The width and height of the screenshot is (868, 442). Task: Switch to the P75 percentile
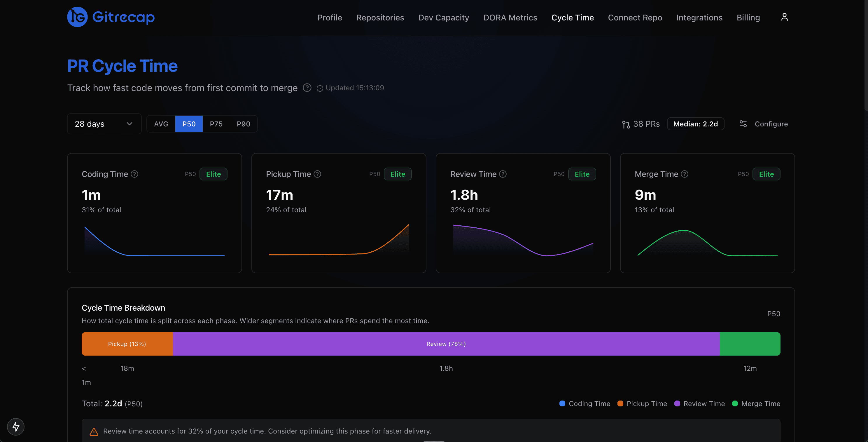click(216, 124)
